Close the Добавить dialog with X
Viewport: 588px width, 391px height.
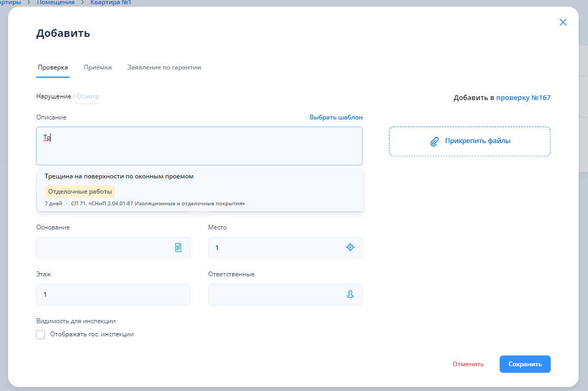click(x=563, y=22)
